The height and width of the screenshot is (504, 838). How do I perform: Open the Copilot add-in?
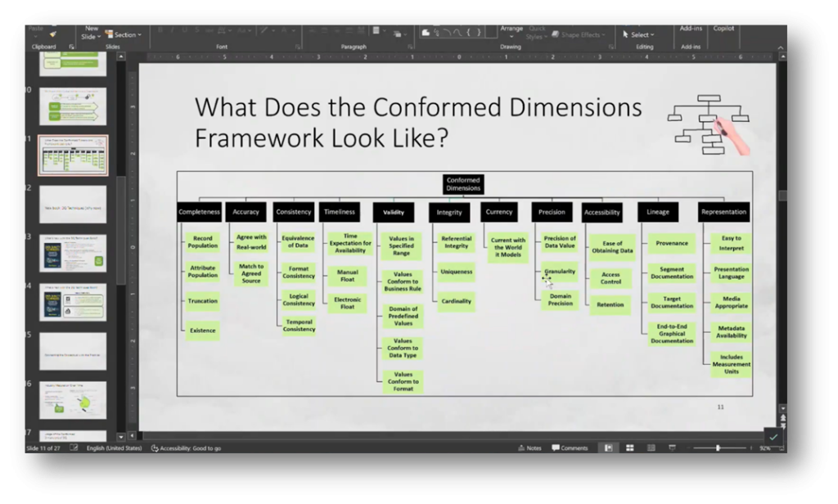[723, 29]
